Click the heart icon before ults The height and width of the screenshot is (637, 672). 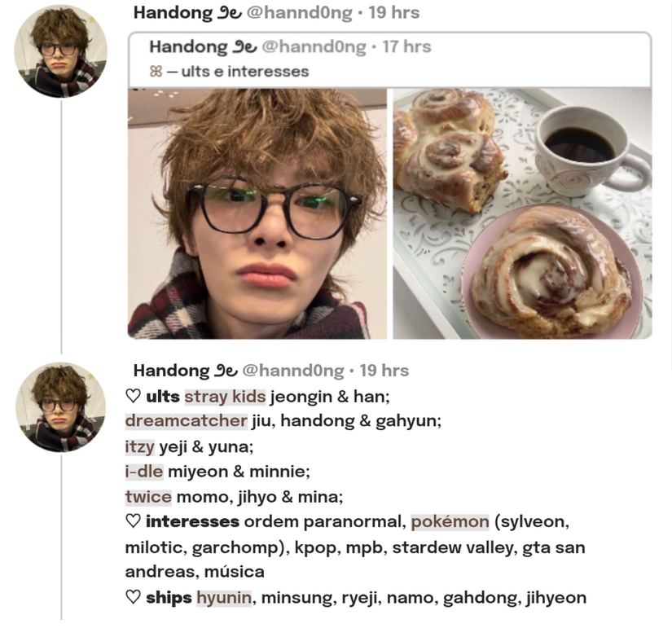click(x=134, y=397)
